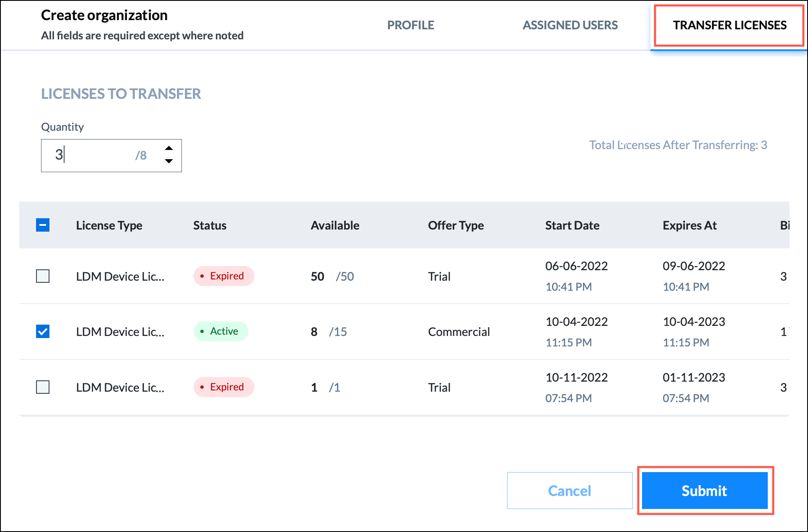Screen dimensions: 808x532
Task: Click the green Active status badge
Action: tap(221, 331)
